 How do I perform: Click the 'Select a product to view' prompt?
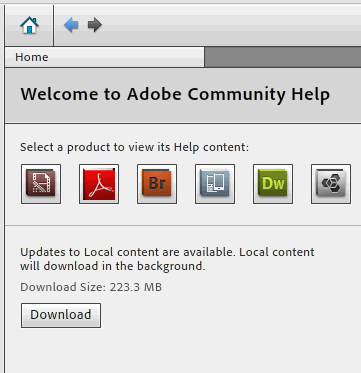134,147
